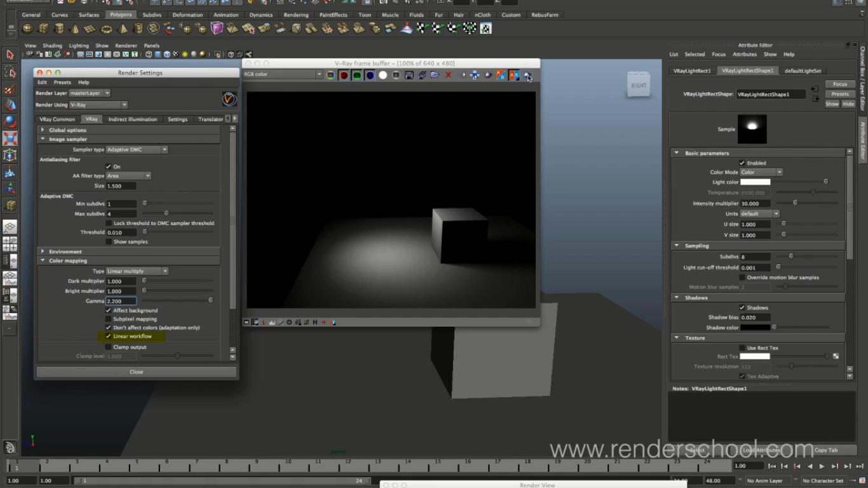
Task: Toggle Use Rect Tex in the Texture section
Action: tap(742, 348)
